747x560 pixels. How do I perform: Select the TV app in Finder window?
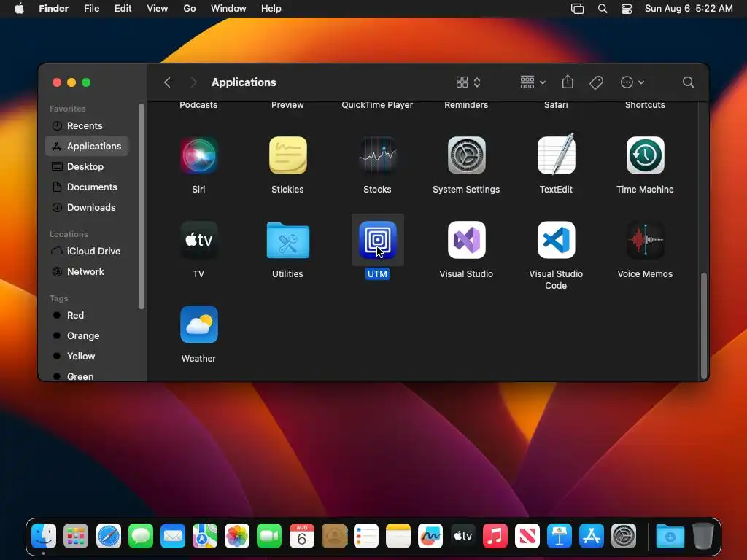(198, 240)
